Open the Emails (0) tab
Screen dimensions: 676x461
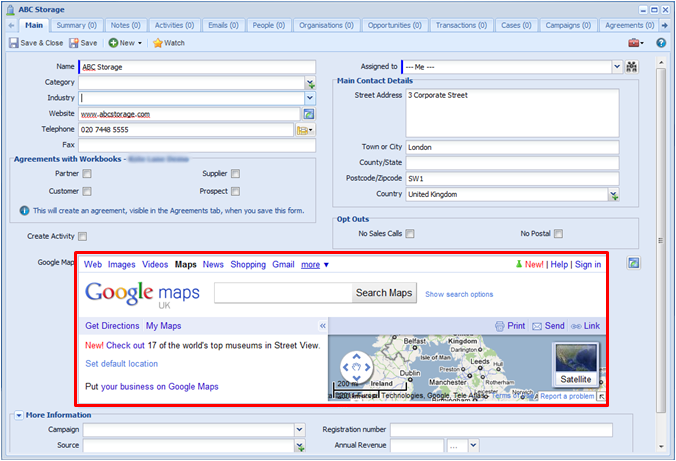tap(223, 25)
